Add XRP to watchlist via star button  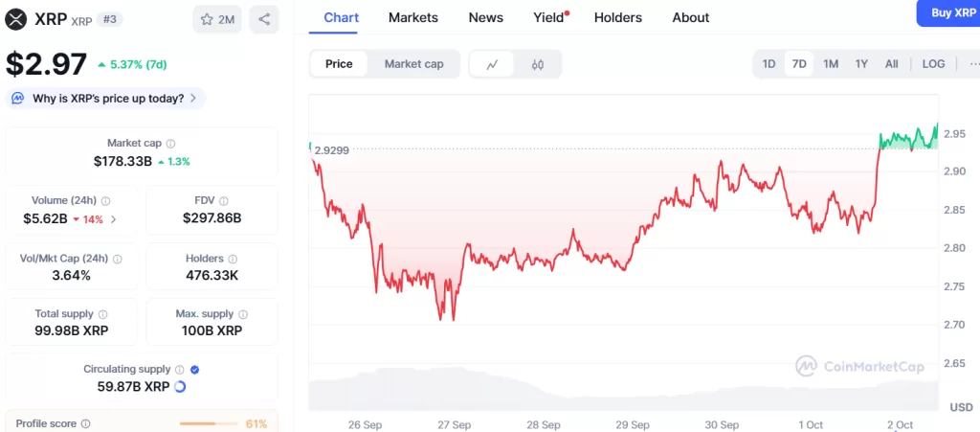click(216, 19)
